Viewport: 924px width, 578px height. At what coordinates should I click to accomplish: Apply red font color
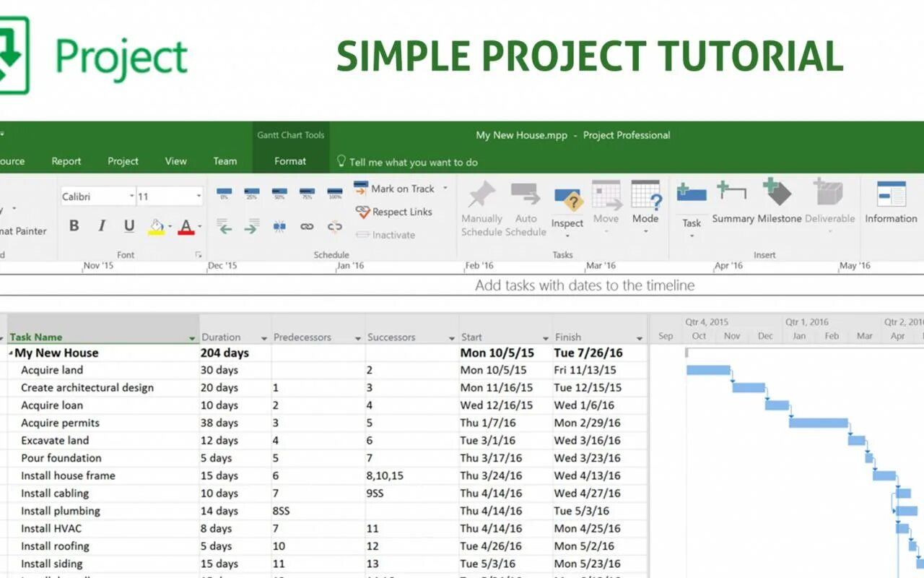click(x=186, y=227)
